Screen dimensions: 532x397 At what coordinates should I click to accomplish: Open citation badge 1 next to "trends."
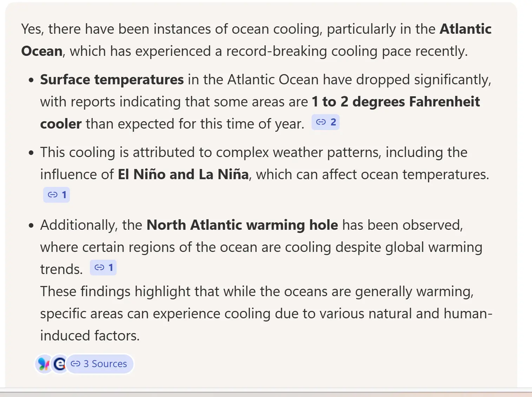click(x=103, y=268)
